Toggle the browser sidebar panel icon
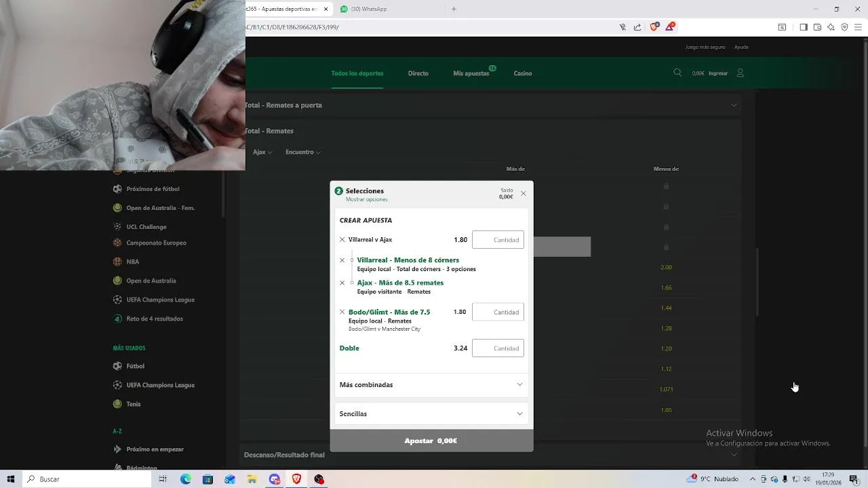Viewport: 868px width, 488px height. click(x=804, y=27)
